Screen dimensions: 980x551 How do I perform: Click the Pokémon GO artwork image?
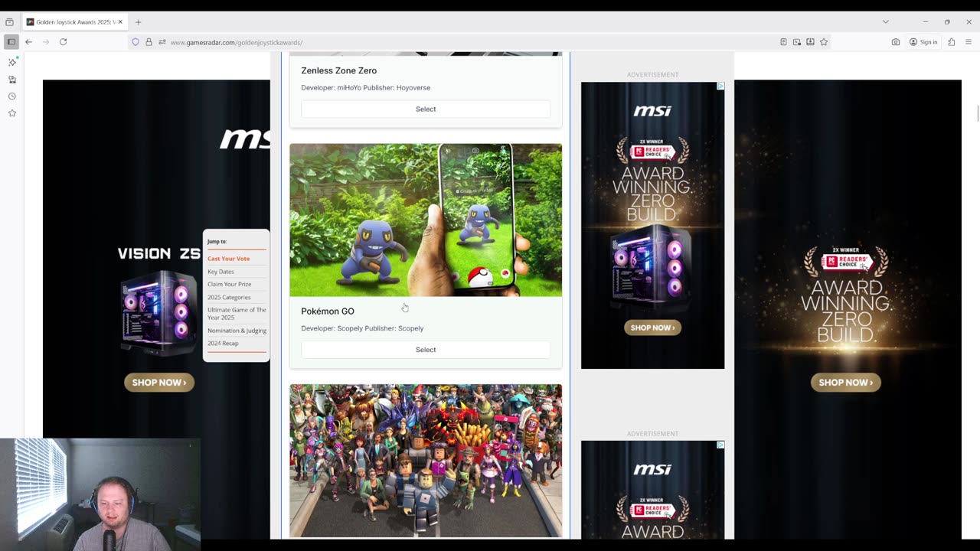(x=426, y=220)
